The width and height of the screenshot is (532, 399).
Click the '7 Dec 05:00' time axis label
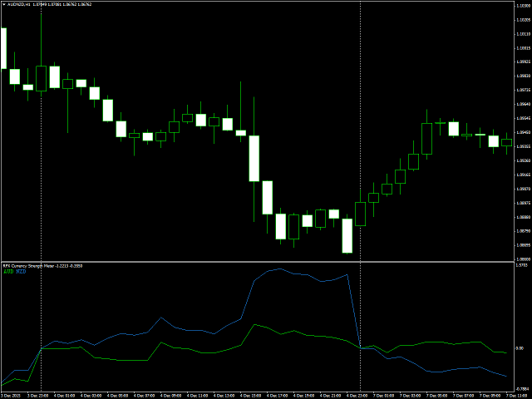point(436,396)
